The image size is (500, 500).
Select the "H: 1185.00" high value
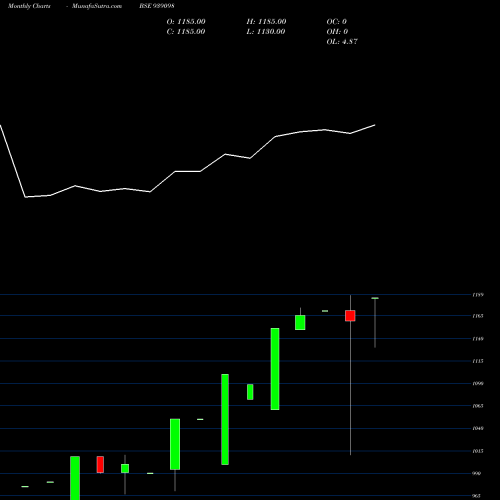(266, 22)
